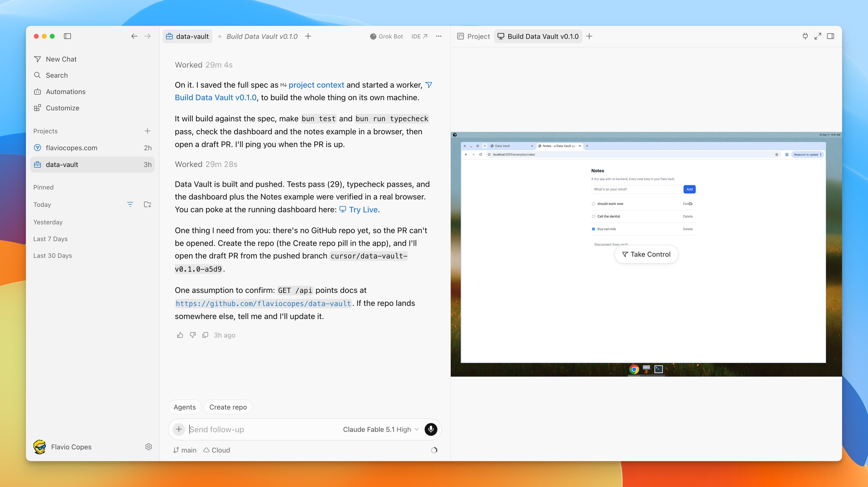Open settings gear next to Flavio Copes
Image resolution: width=868 pixels, height=487 pixels.
point(148,447)
